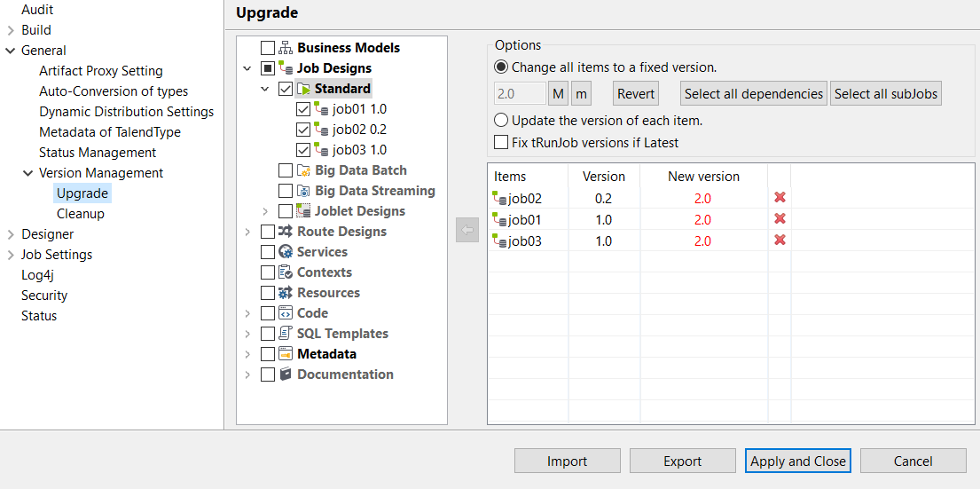Collapse the Job Designs tree node
980x489 pixels.
click(x=247, y=68)
